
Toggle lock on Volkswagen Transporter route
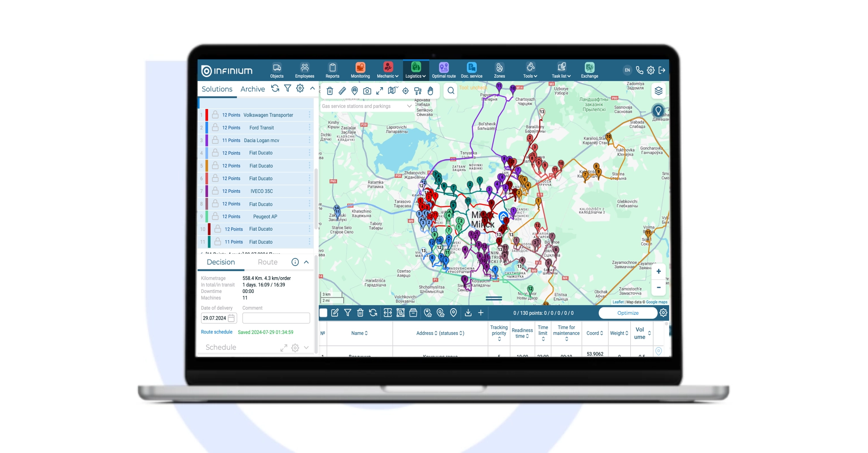click(215, 115)
